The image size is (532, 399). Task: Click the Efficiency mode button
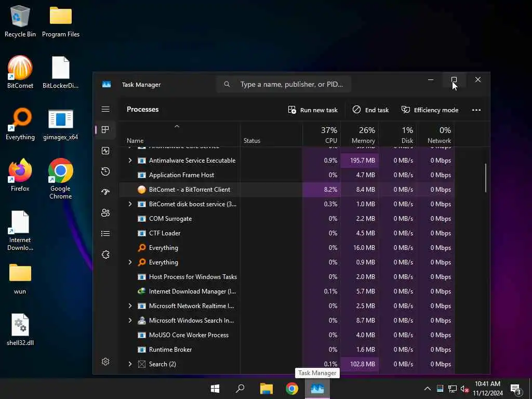(x=430, y=110)
